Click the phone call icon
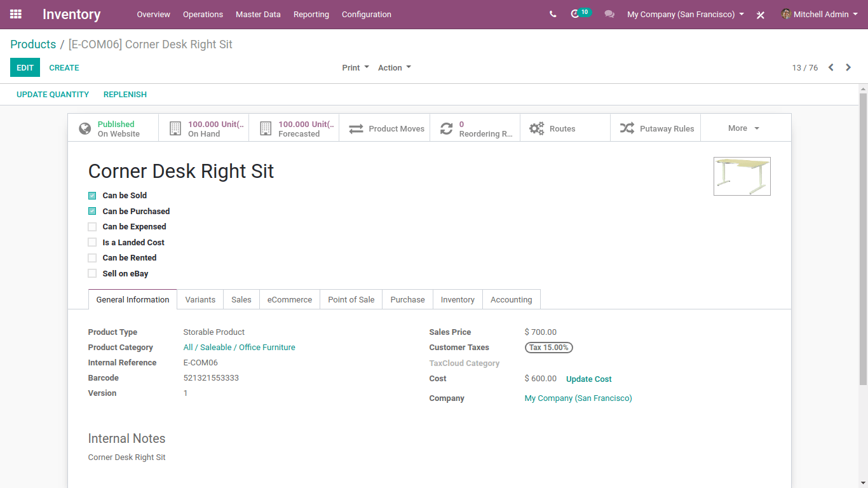This screenshot has width=868, height=488. click(x=553, y=14)
